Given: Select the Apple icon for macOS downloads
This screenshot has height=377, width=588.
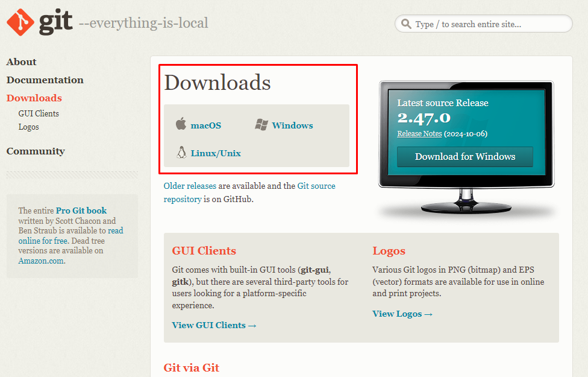Looking at the screenshot, I should (180, 125).
